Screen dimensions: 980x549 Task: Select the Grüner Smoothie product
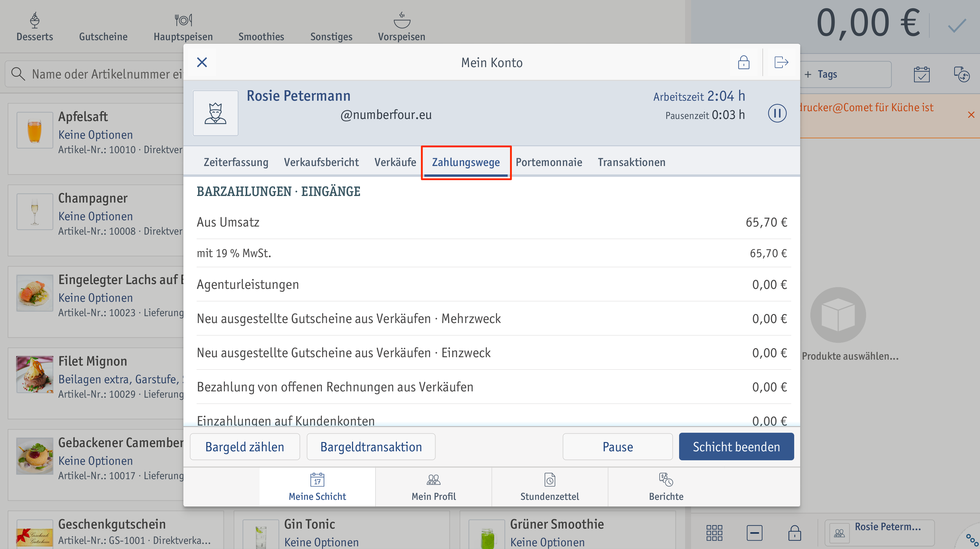(x=568, y=530)
